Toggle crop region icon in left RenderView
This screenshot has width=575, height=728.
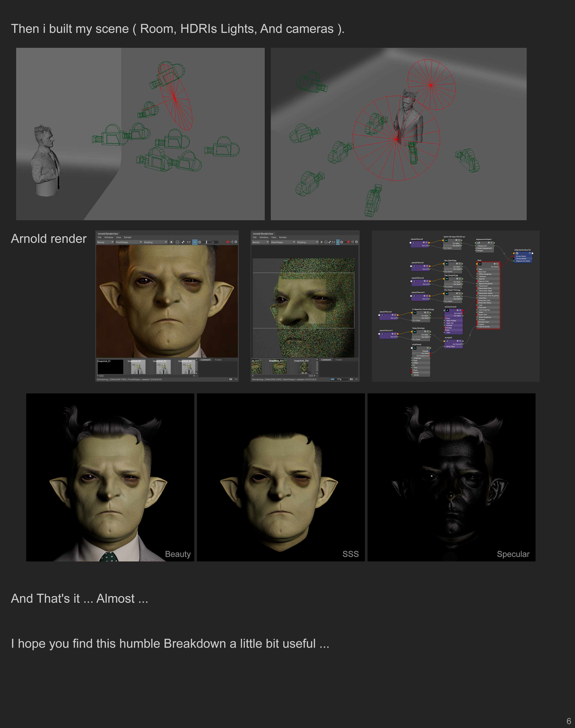point(195,242)
